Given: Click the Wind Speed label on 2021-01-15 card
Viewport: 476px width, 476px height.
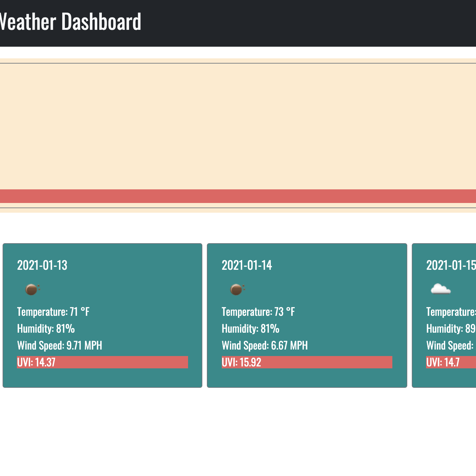Looking at the screenshot, I should [x=450, y=346].
